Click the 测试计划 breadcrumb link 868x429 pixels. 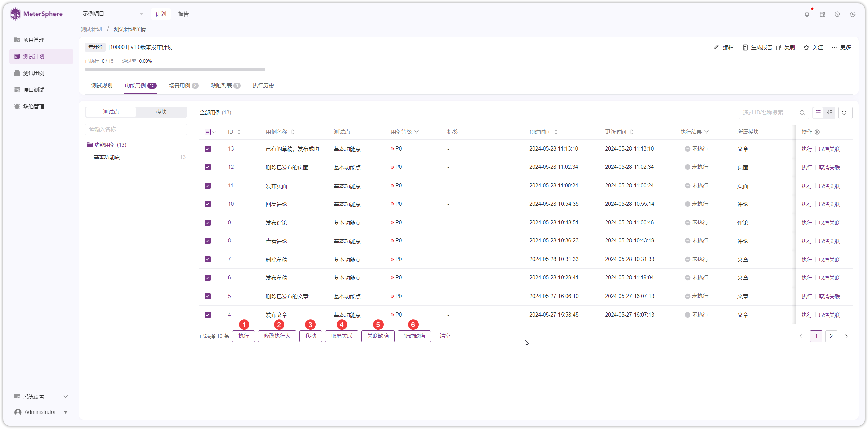click(91, 29)
